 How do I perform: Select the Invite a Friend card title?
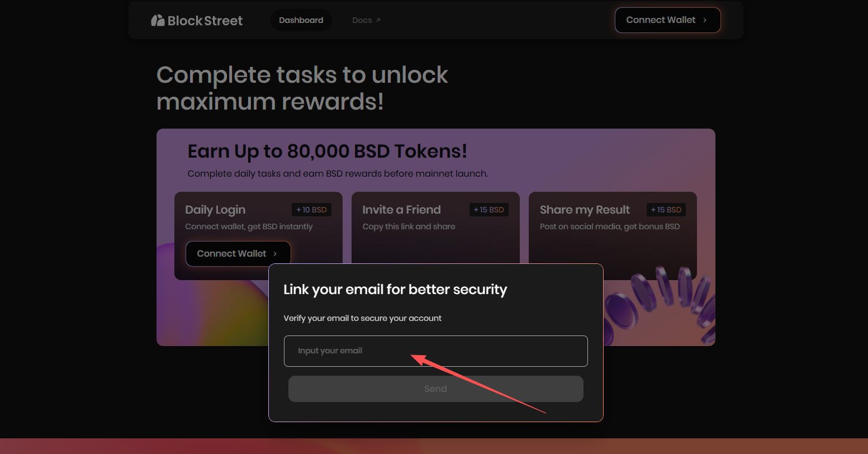pos(401,210)
